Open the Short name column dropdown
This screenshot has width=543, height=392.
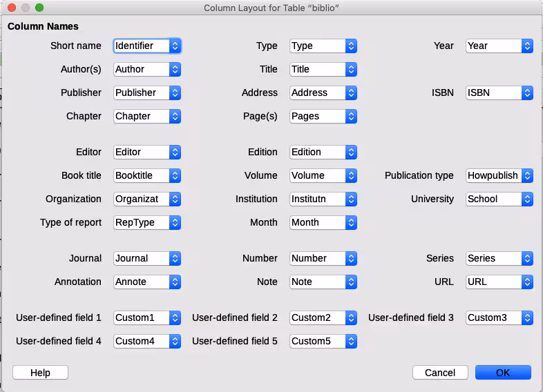click(x=147, y=46)
